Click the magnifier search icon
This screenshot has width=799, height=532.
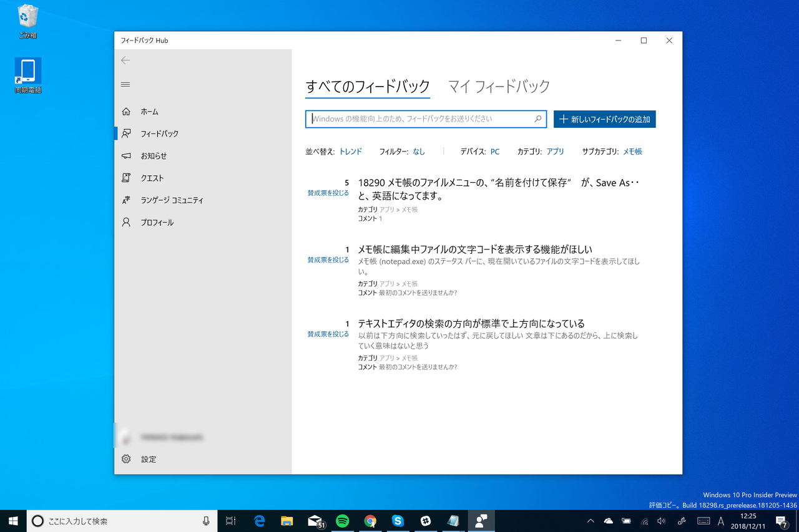538,119
